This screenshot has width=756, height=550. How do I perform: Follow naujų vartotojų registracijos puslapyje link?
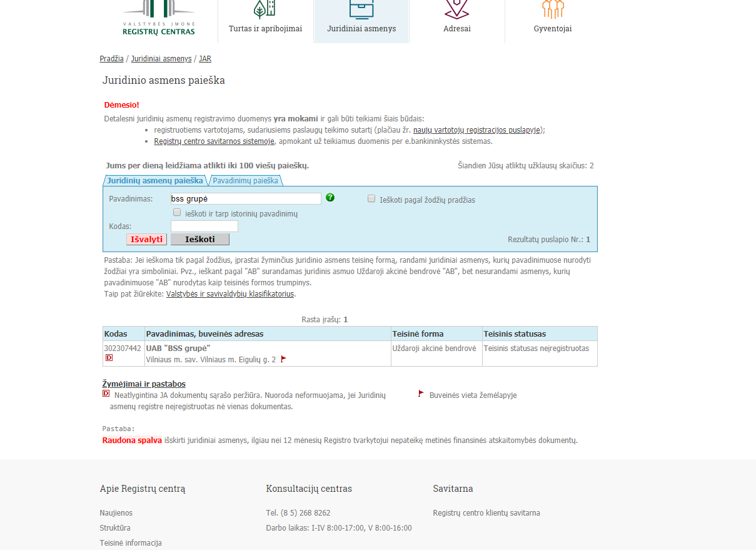click(476, 130)
